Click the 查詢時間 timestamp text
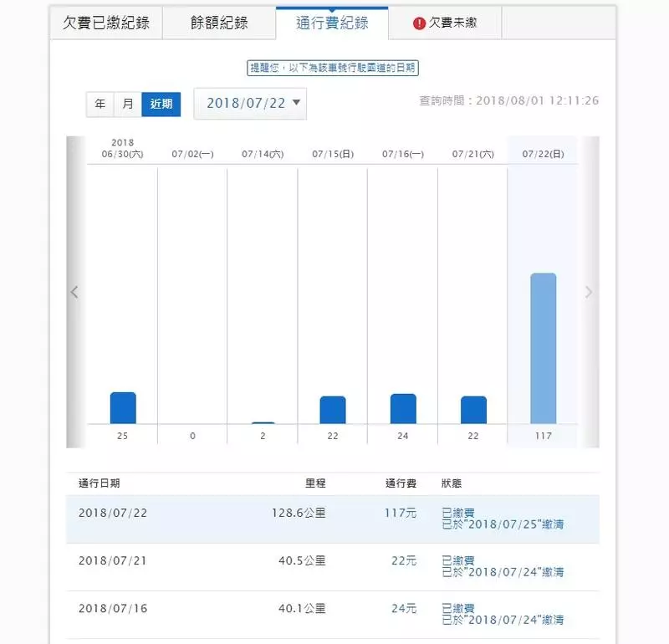 tap(509, 100)
